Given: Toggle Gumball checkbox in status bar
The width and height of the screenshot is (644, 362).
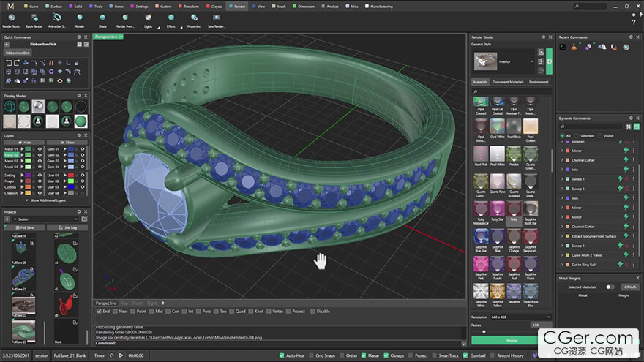Looking at the screenshot, I should [465, 355].
